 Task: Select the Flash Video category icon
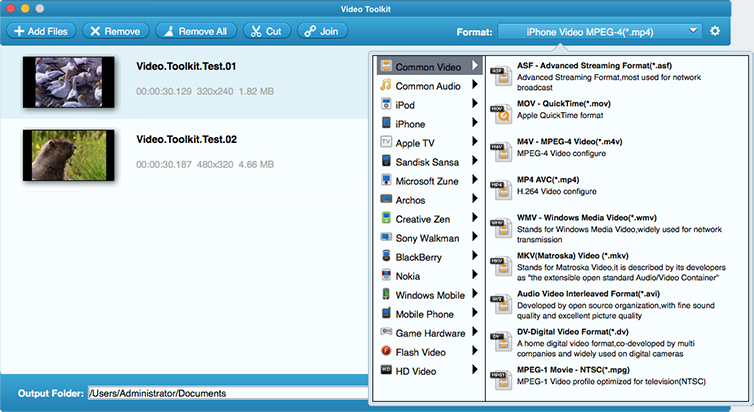click(386, 351)
